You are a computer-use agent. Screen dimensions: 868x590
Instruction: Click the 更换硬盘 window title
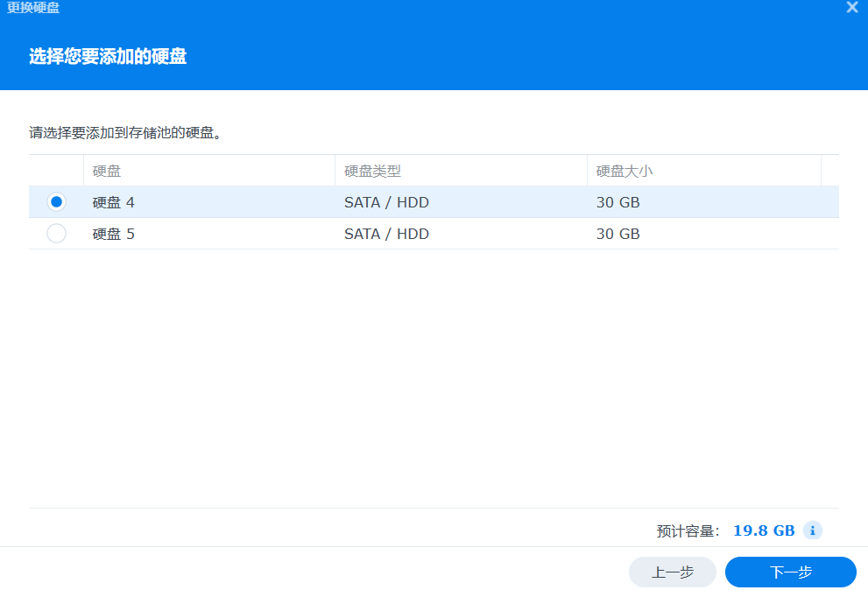pyautogui.click(x=33, y=7)
